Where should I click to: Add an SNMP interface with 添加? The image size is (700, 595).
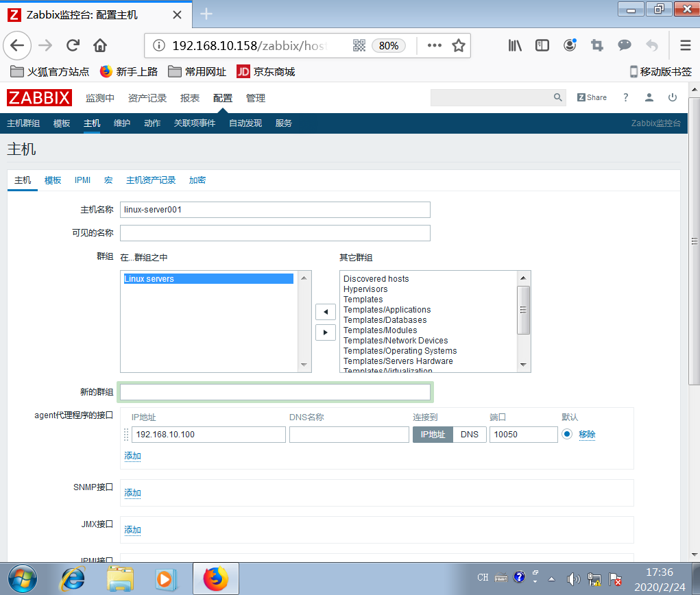[132, 493]
